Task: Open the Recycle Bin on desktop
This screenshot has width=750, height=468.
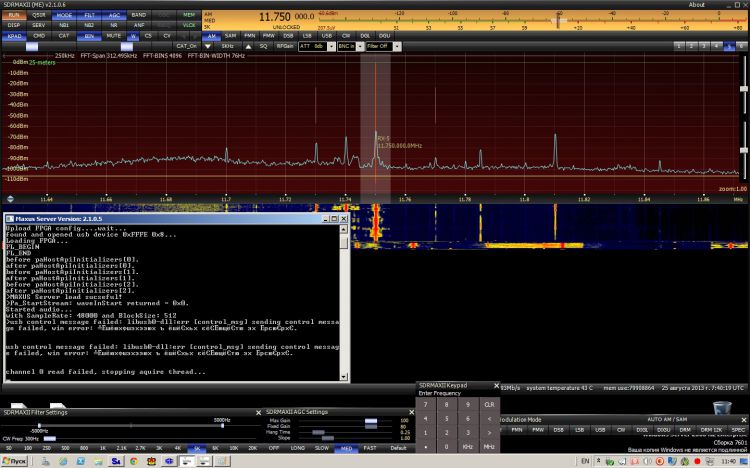Action: [722, 408]
